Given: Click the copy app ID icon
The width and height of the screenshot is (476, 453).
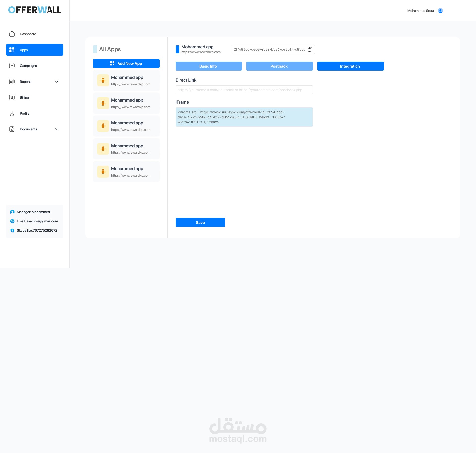Looking at the screenshot, I should [x=310, y=49].
